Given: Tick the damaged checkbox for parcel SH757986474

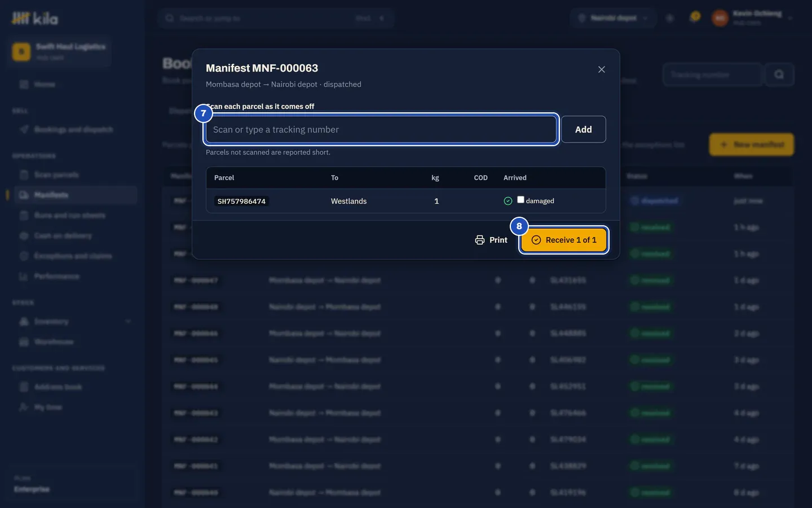Looking at the screenshot, I should pyautogui.click(x=520, y=200).
